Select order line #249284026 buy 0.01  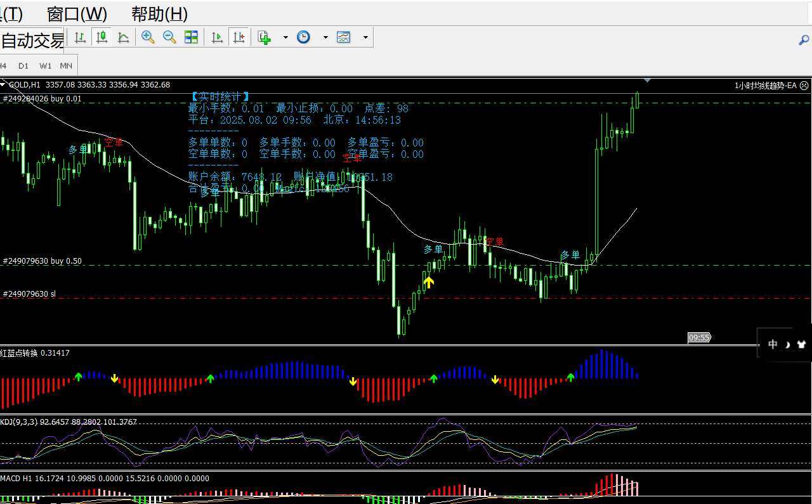click(42, 98)
